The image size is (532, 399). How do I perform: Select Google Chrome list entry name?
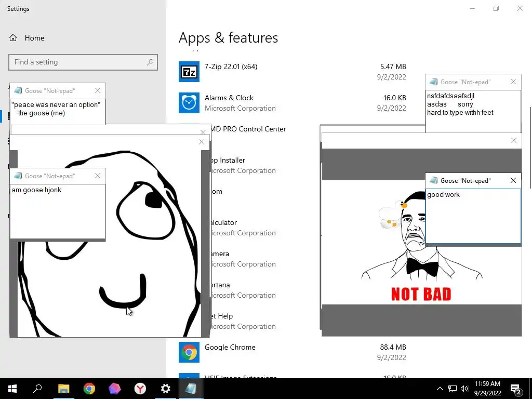coord(230,347)
